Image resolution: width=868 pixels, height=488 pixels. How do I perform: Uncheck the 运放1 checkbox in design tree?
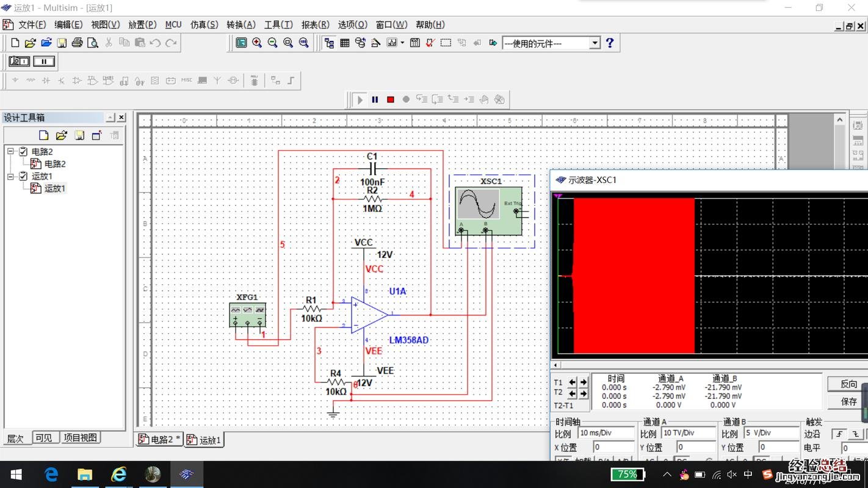pos(23,176)
